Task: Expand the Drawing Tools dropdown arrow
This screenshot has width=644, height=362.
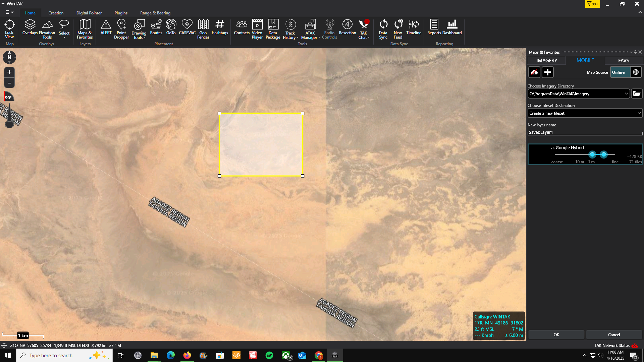Action: tap(145, 38)
